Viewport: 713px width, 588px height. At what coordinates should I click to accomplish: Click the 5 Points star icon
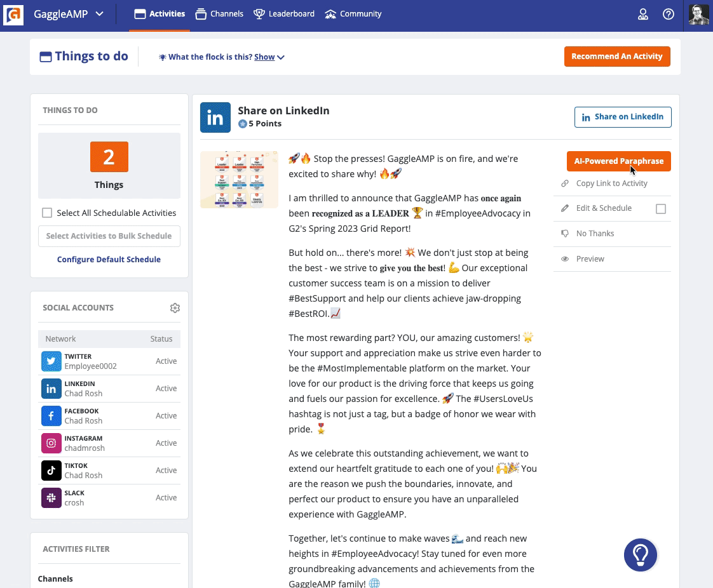click(x=243, y=124)
